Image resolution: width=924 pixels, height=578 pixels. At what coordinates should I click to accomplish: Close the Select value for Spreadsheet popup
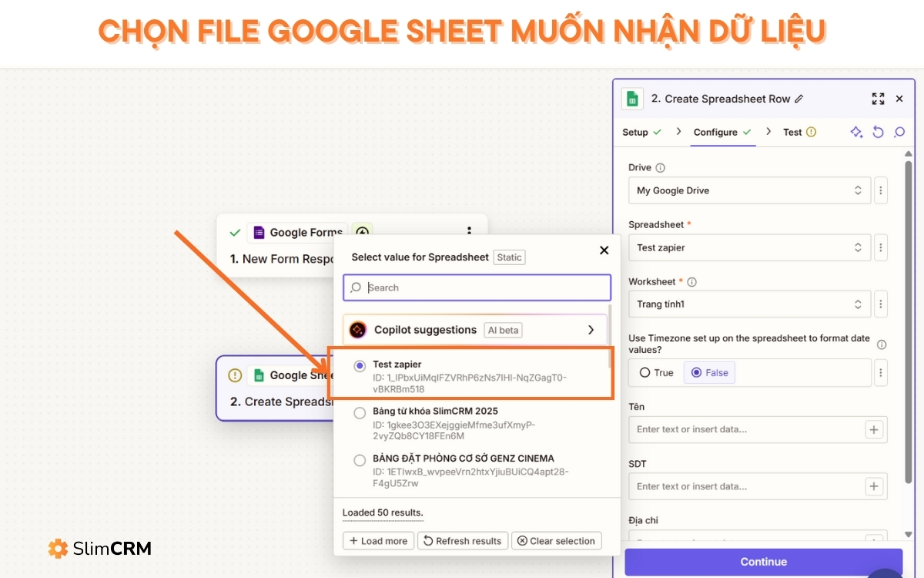(x=604, y=250)
